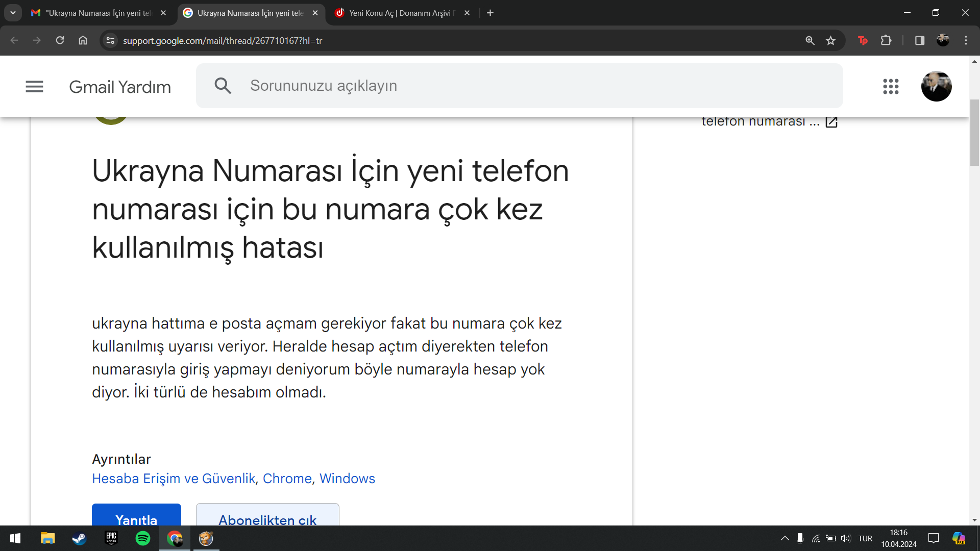View site information icon in address bar
Viewport: 980px width, 551px height.
[110, 40]
